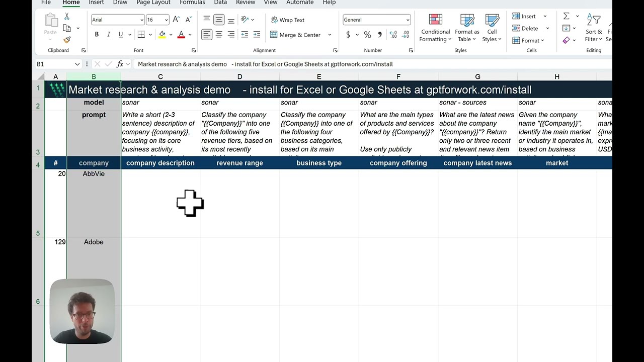
Task: Open the Conditional Formatting menu
Action: [436, 28]
